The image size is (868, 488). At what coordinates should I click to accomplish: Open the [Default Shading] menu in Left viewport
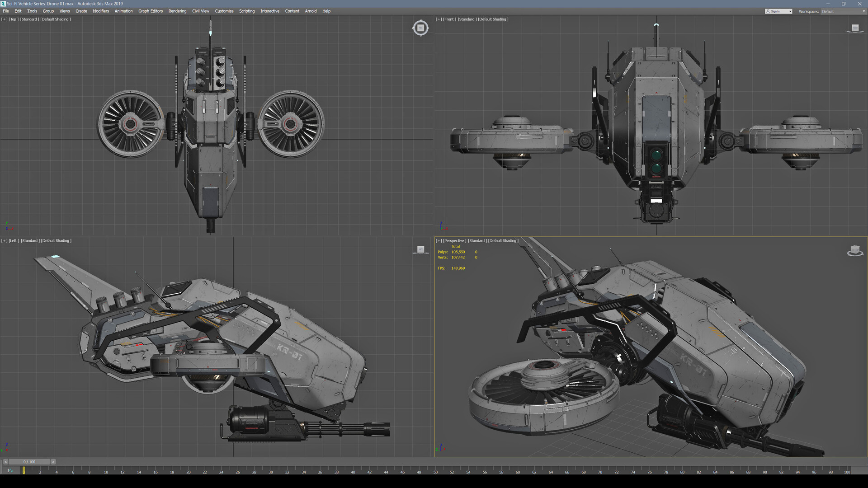[56, 240]
